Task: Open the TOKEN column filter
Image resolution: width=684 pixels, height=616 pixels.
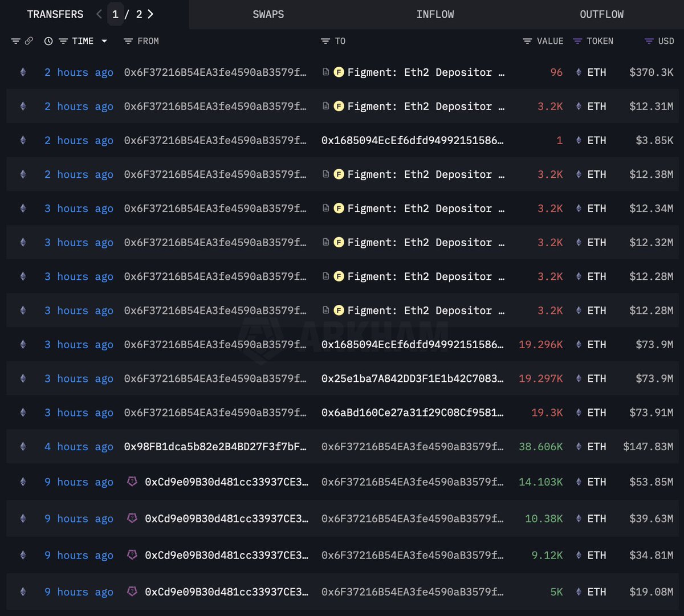Action: click(x=577, y=41)
